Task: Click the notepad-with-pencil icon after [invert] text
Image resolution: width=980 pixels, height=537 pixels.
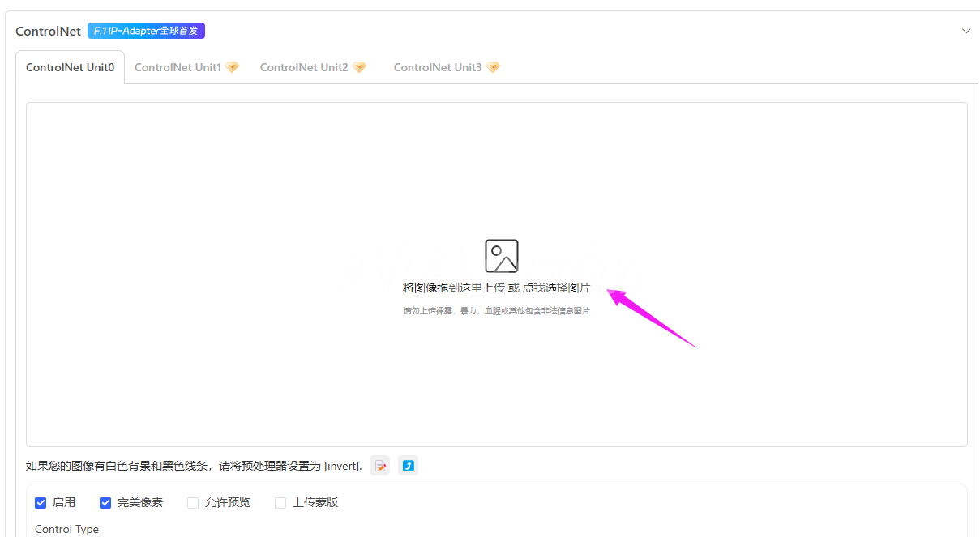Action: click(x=380, y=466)
